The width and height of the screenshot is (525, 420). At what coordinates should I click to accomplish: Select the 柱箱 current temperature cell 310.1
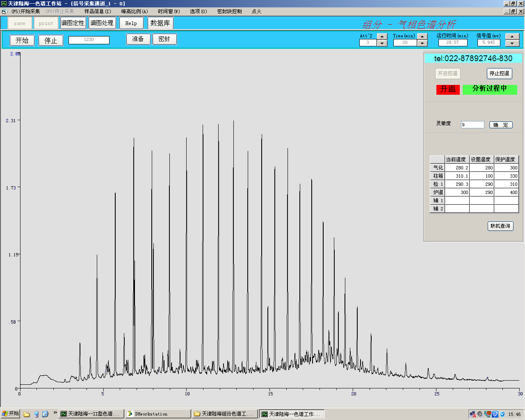pos(457,176)
